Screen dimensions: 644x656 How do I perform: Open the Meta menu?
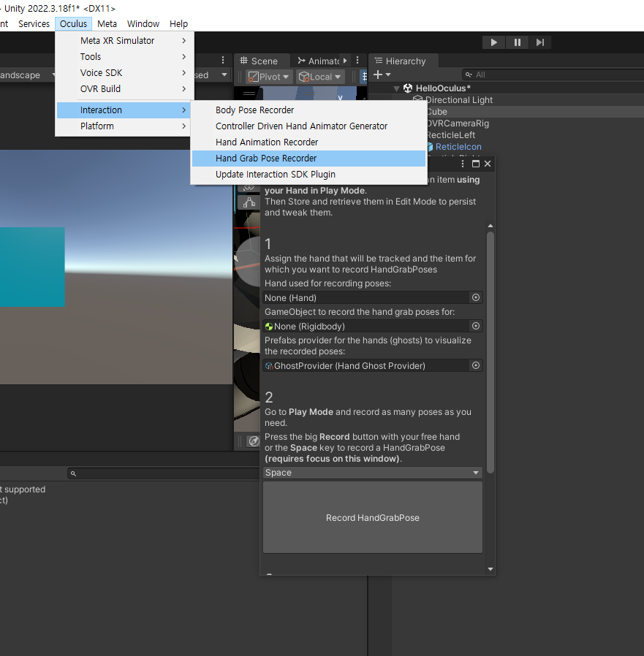click(x=107, y=24)
